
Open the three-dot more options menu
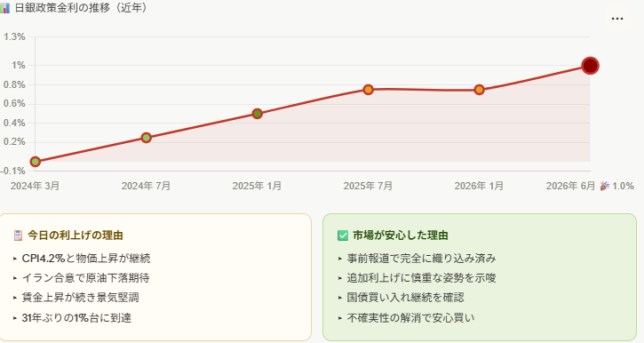click(617, 19)
